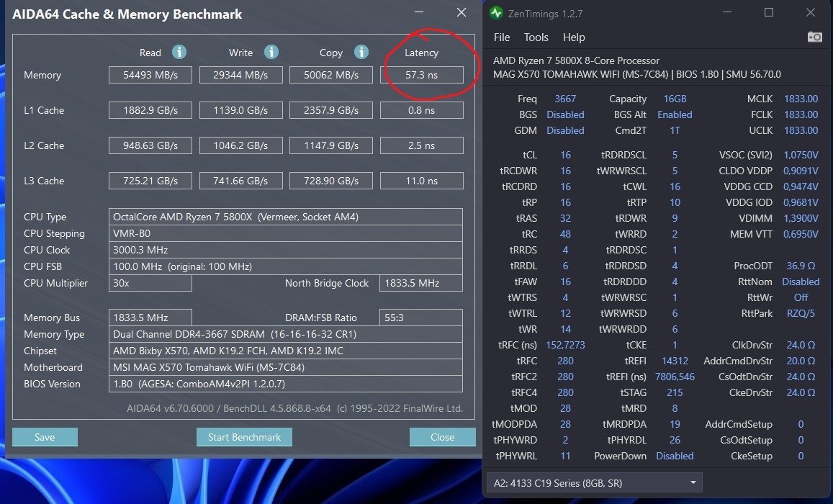This screenshot has height=504, width=833.
Task: Click the tREFI value 14312
Action: point(675,361)
